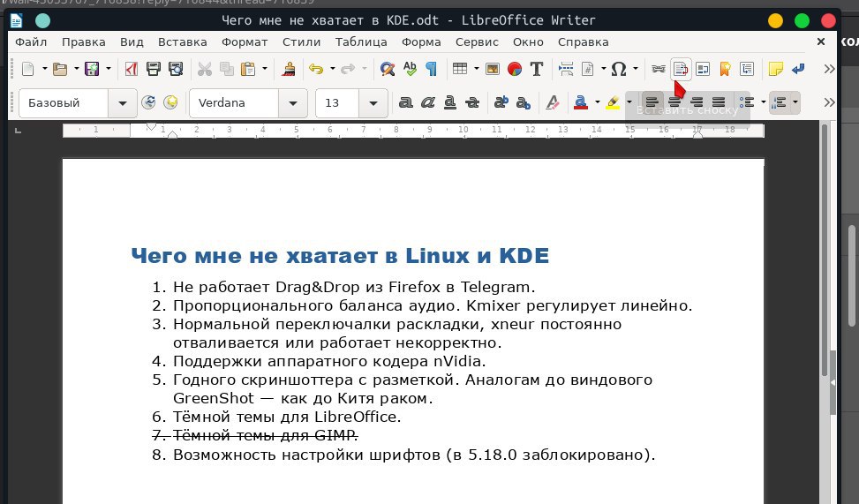
Task: Open Find and Replace icon
Action: coord(388,69)
